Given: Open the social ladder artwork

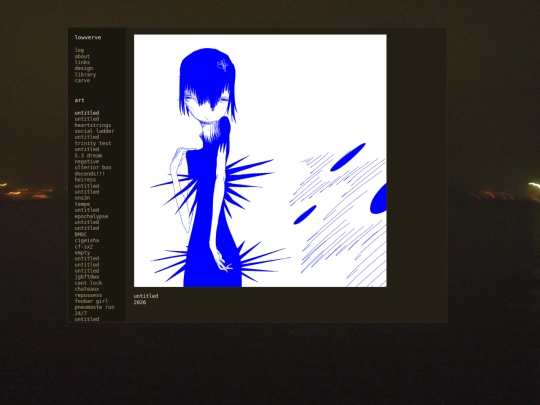Looking at the screenshot, I should 94,131.
